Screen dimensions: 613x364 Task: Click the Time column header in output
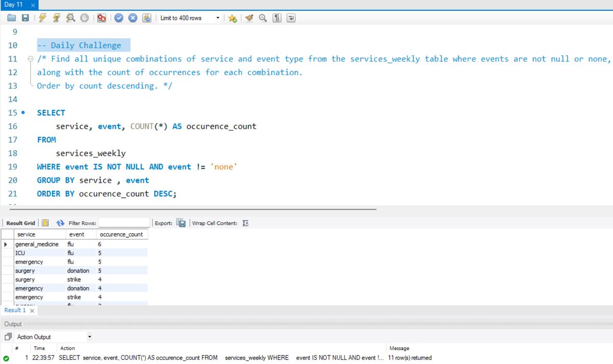tap(39, 348)
